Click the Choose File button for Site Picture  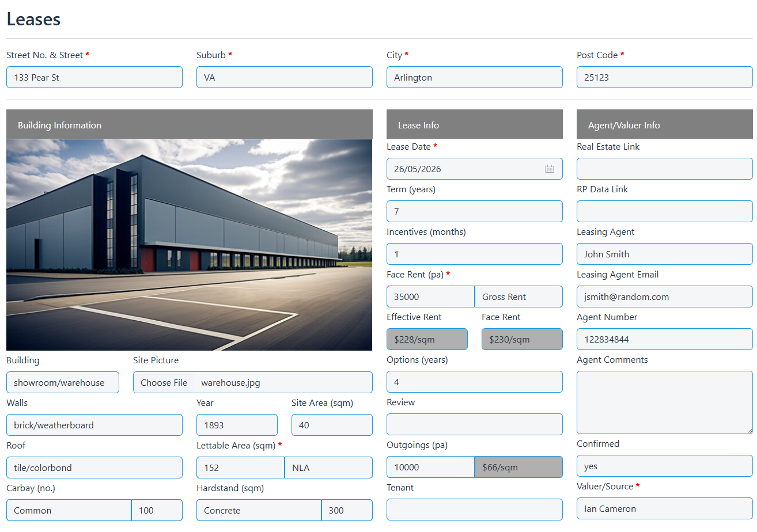(x=164, y=382)
